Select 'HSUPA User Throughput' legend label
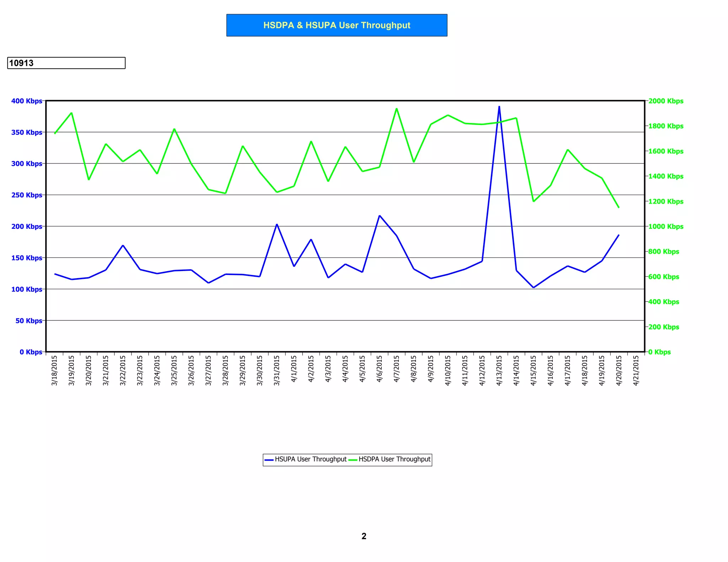 [x=311, y=459]
